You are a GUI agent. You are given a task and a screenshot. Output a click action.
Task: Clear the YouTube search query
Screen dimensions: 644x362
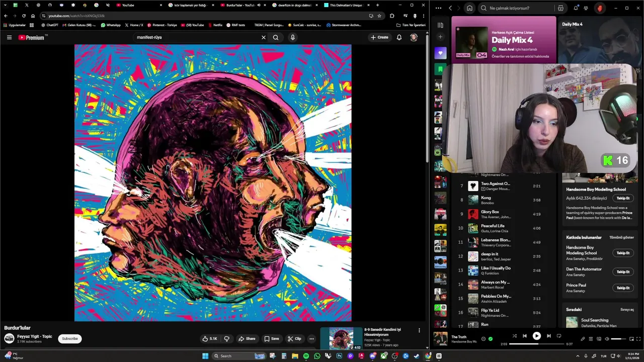[x=263, y=37]
